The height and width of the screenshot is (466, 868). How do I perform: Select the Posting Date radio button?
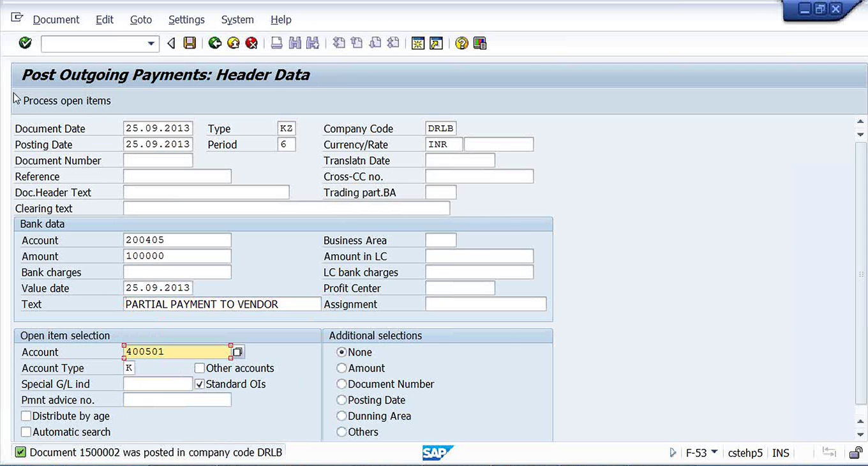[x=342, y=400]
